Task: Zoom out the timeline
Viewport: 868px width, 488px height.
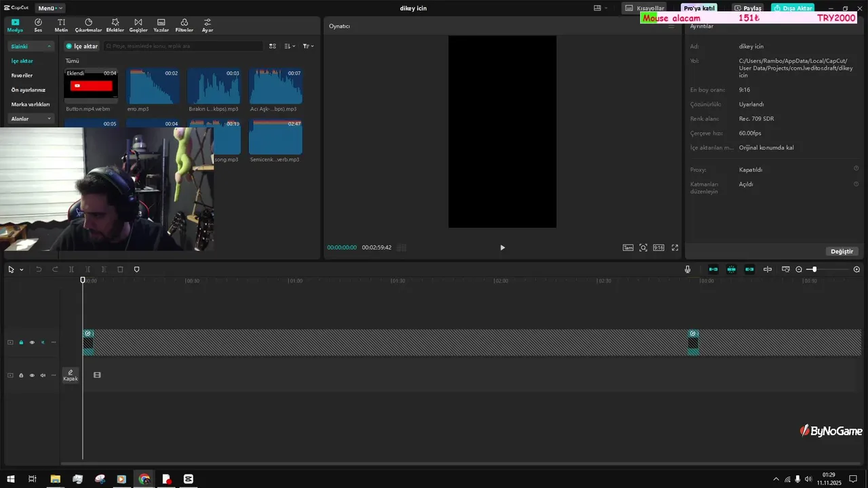Action: 799,270
